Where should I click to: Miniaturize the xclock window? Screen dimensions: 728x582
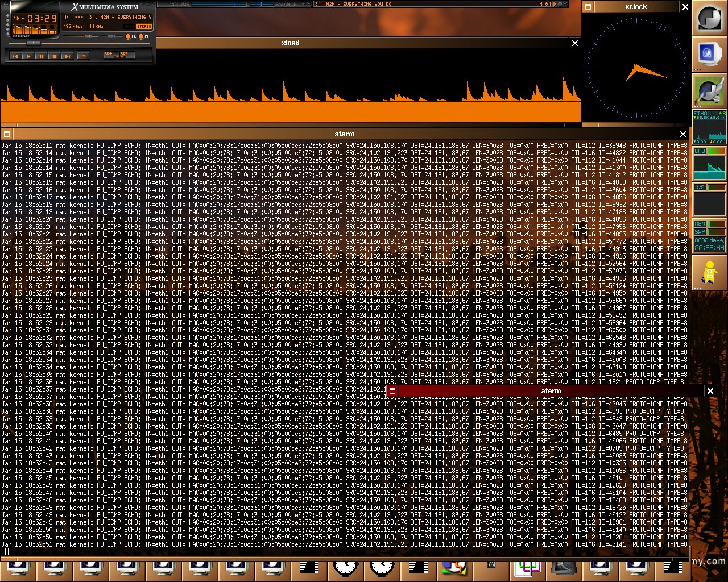click(589, 7)
